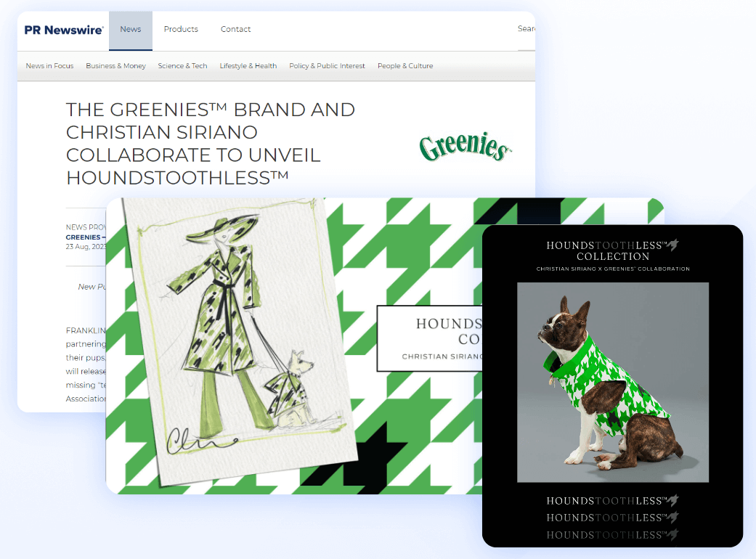756x559 pixels.
Task: Click the dog wearing the houndstooth coat photo
Action: [x=612, y=381]
